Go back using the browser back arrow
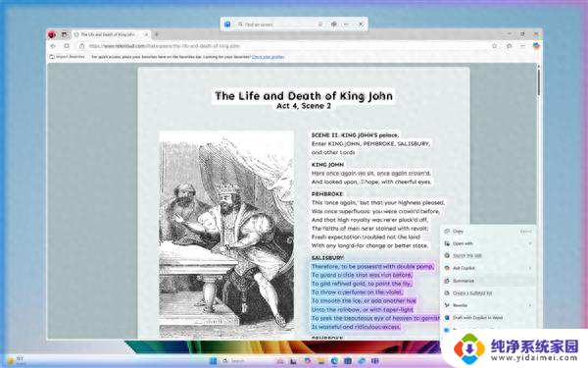 pyautogui.click(x=53, y=46)
